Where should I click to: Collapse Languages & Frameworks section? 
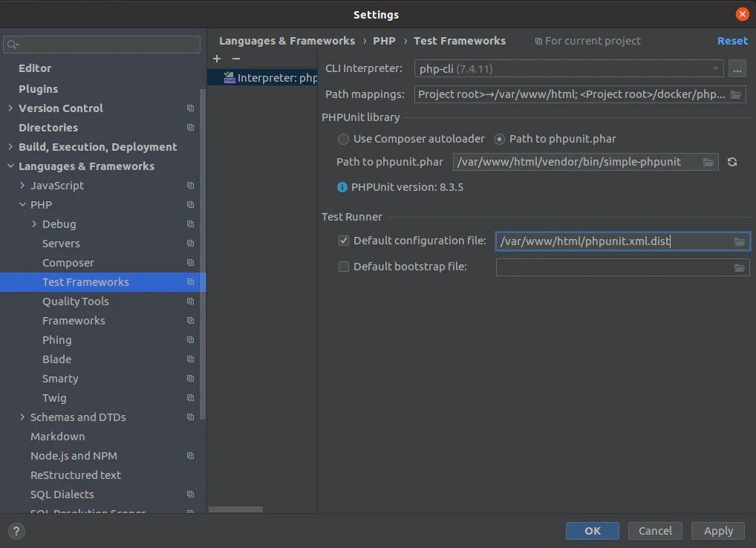click(10, 166)
